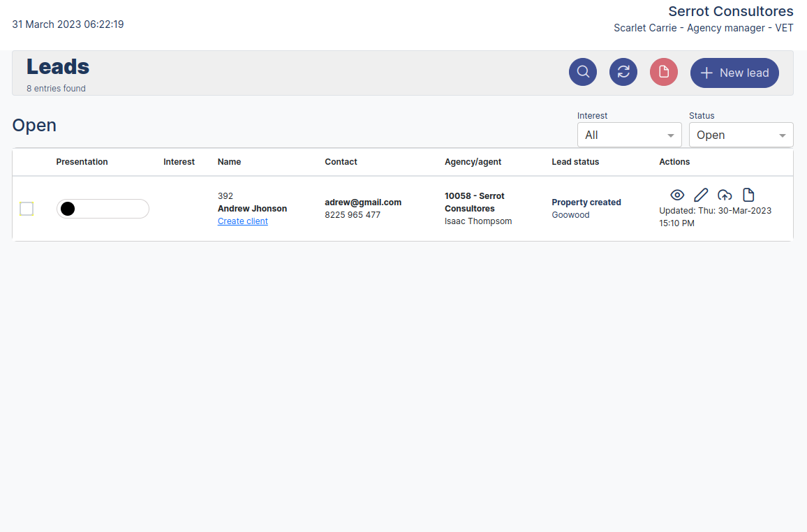
Task: Click adrew@gmail.com contact email
Action: [x=363, y=202]
